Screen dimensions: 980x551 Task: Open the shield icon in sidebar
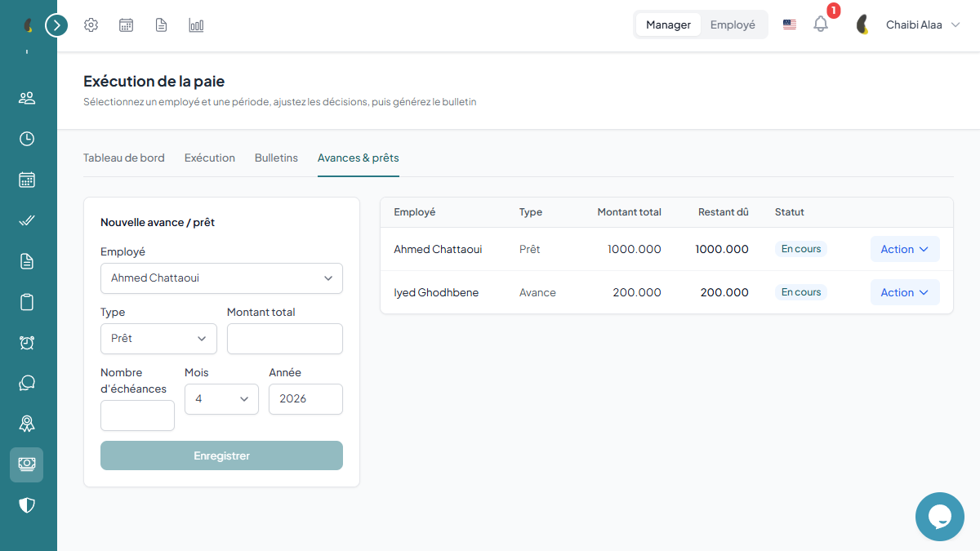pos(27,505)
